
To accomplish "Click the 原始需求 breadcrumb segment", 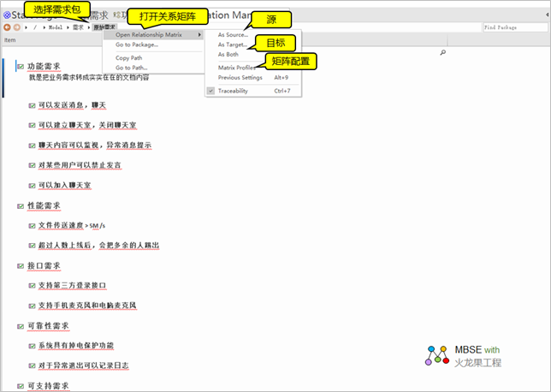I will click(x=104, y=27).
